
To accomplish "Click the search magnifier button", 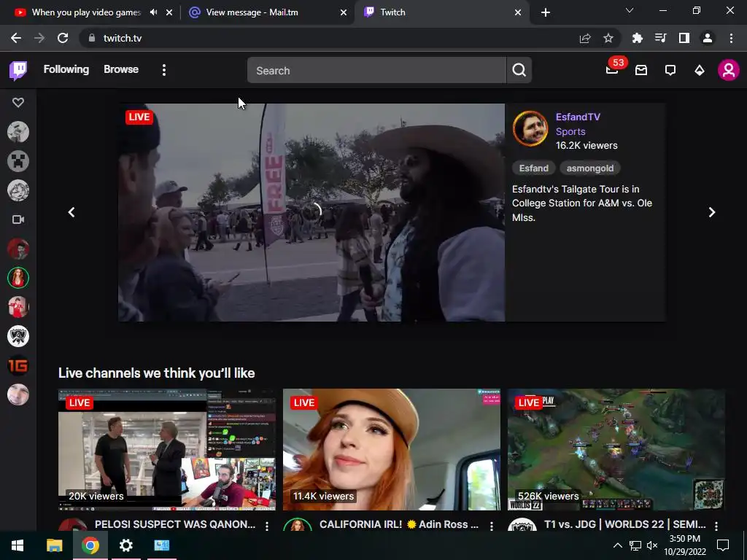I will click(519, 71).
